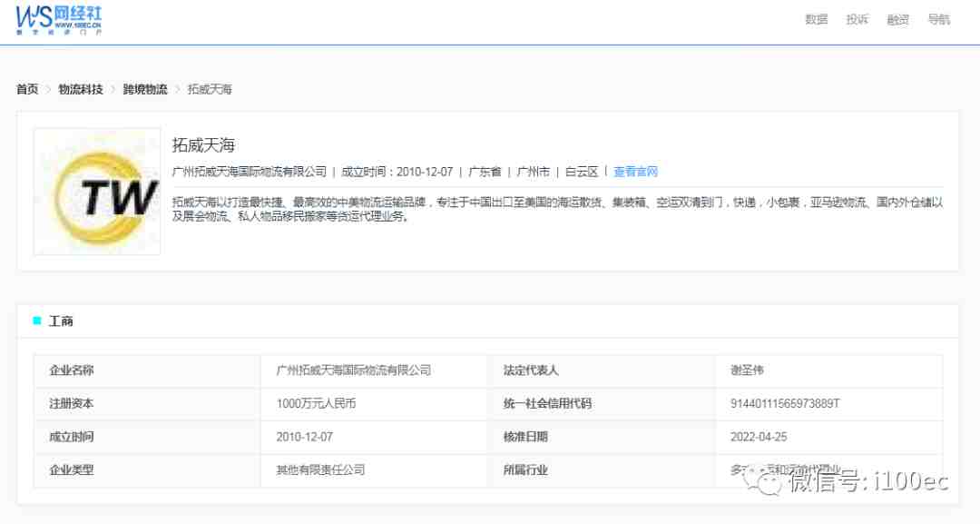The width and height of the screenshot is (980, 524).
Task: Select the 谢圣伟 representative cell
Action: (828, 371)
